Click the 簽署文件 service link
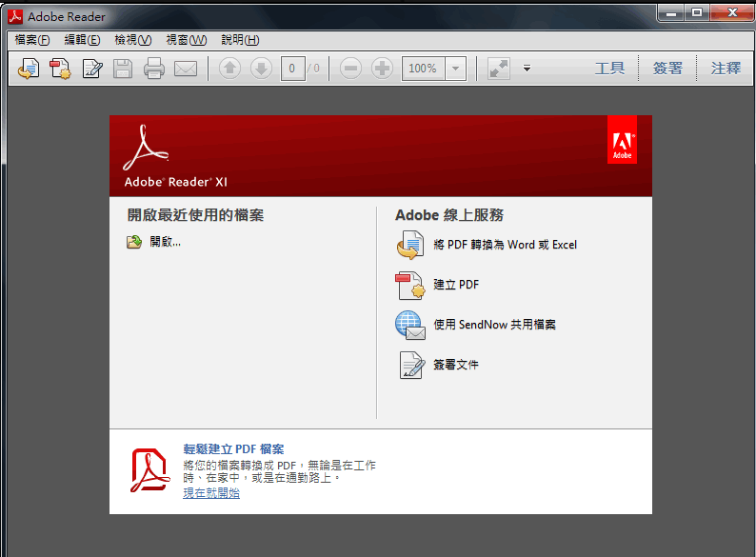Screen dimensions: 756x557 tap(456, 365)
